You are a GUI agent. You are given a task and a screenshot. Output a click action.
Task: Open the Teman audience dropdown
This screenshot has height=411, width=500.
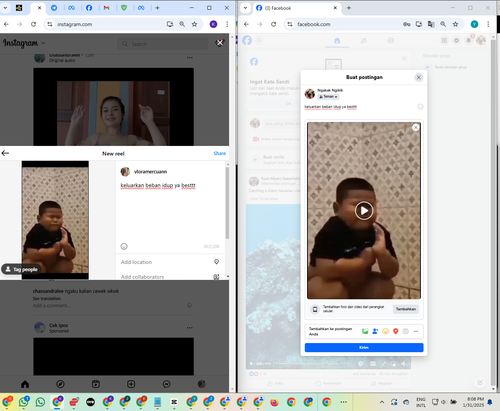click(x=328, y=97)
